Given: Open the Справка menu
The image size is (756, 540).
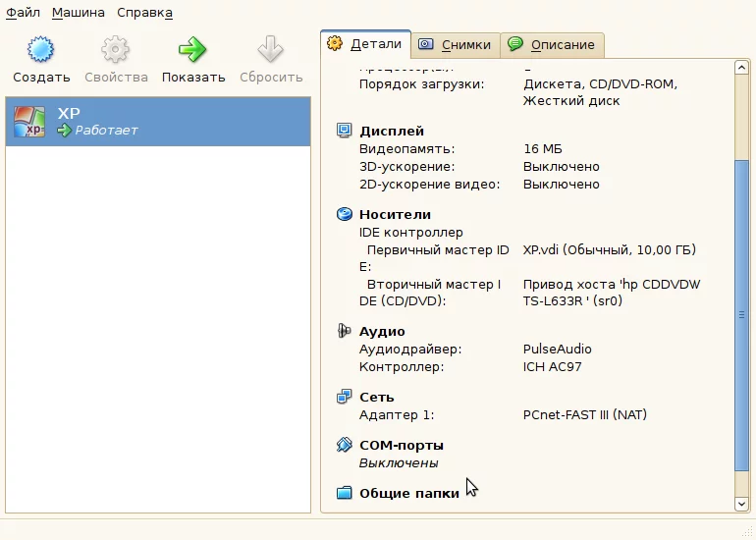Looking at the screenshot, I should point(144,13).
